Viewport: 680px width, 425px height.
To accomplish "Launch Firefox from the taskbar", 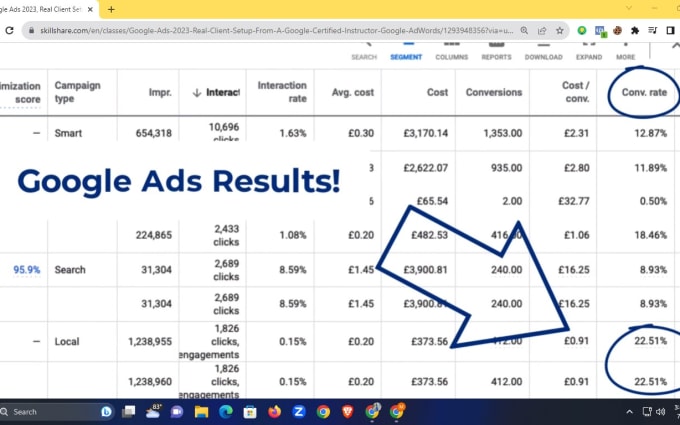I will [274, 411].
